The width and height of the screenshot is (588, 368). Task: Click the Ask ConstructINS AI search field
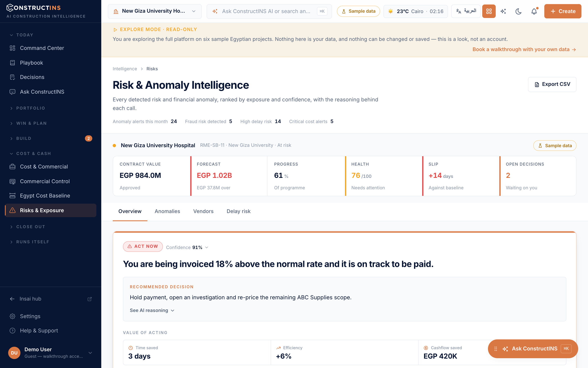click(269, 11)
